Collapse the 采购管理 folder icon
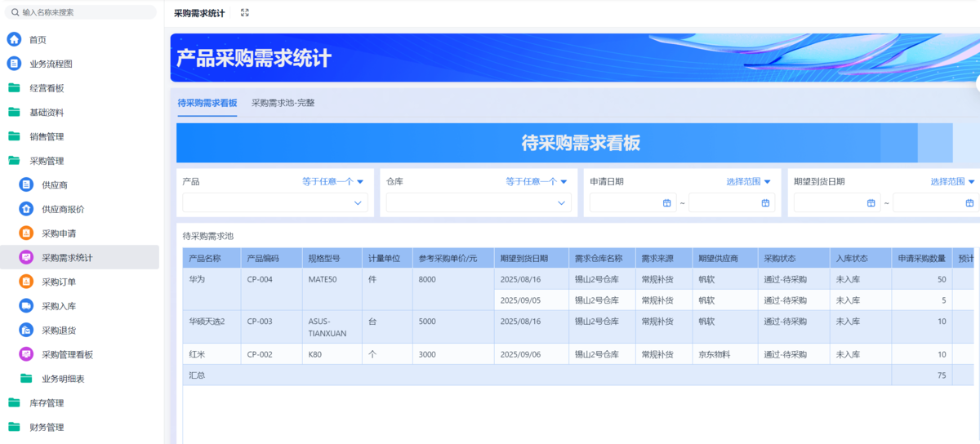The height and width of the screenshot is (444, 980). click(x=14, y=161)
